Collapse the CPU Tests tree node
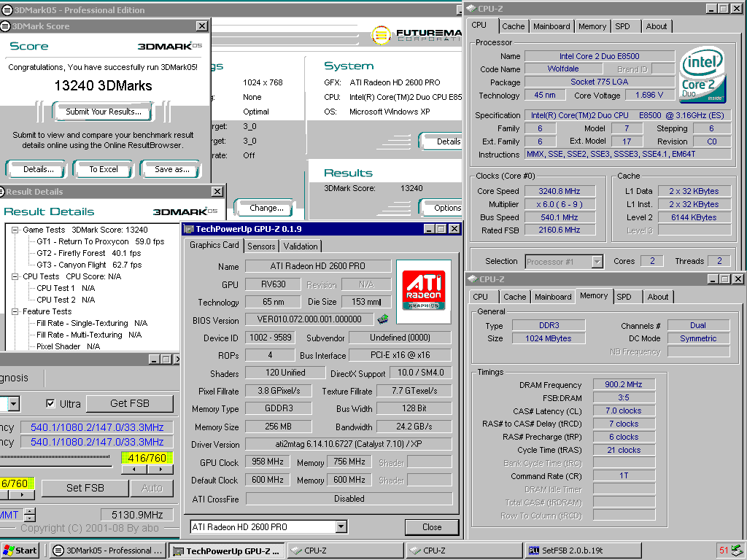The image size is (747, 560). (x=15, y=276)
